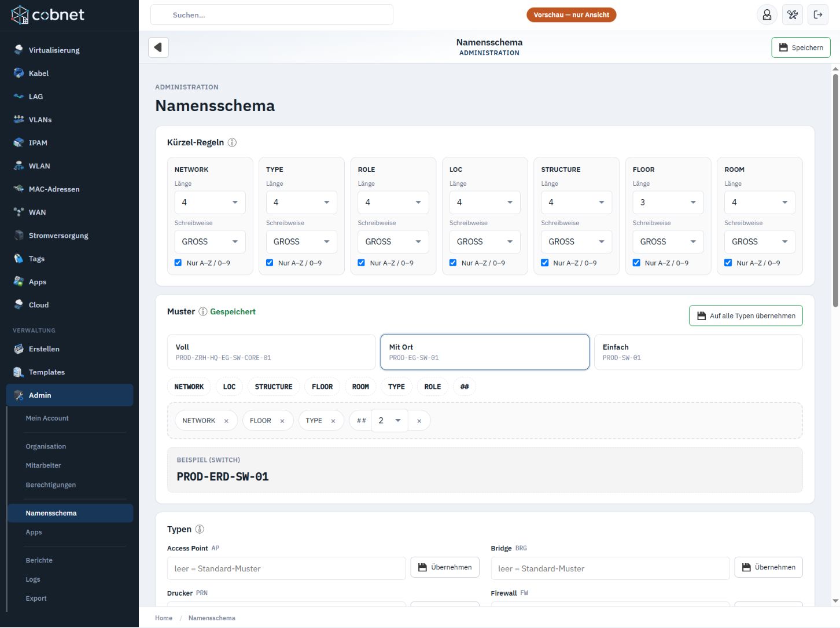Open the WLAN sidebar icon

pyautogui.click(x=19, y=166)
